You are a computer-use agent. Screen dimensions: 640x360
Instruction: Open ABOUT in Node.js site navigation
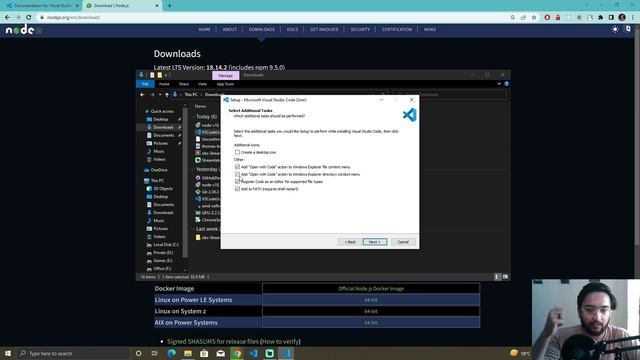[229, 29]
